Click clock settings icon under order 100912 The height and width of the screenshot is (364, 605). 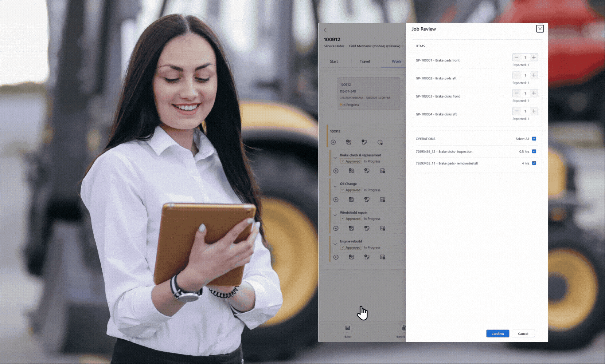[x=380, y=142]
